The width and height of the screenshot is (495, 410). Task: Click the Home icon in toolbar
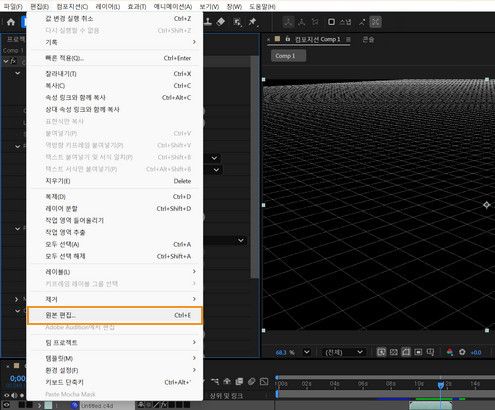tap(11, 22)
